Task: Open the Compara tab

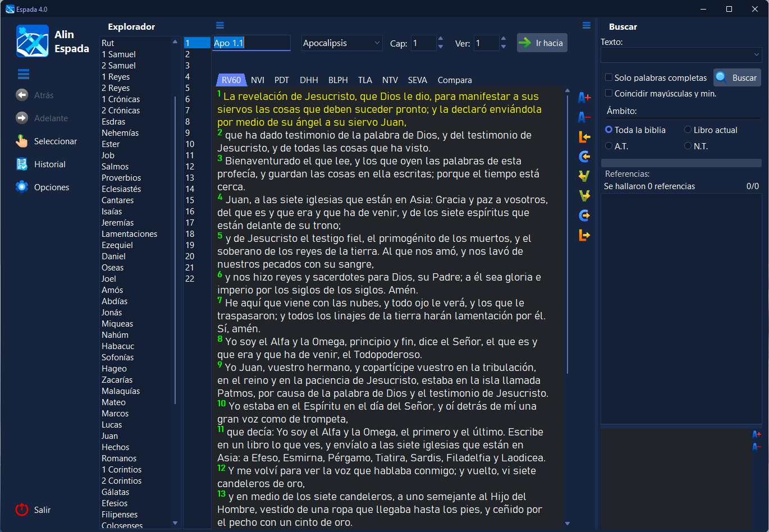Action: [x=455, y=80]
